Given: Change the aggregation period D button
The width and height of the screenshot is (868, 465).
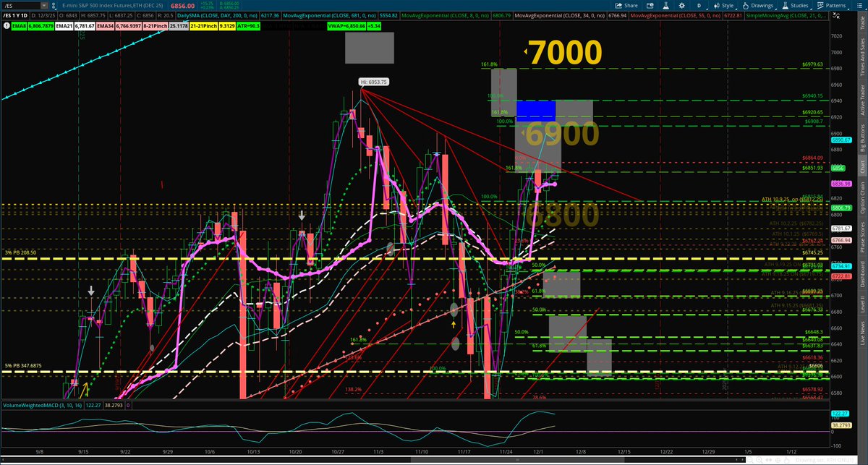Looking at the screenshot, I should (698, 4).
